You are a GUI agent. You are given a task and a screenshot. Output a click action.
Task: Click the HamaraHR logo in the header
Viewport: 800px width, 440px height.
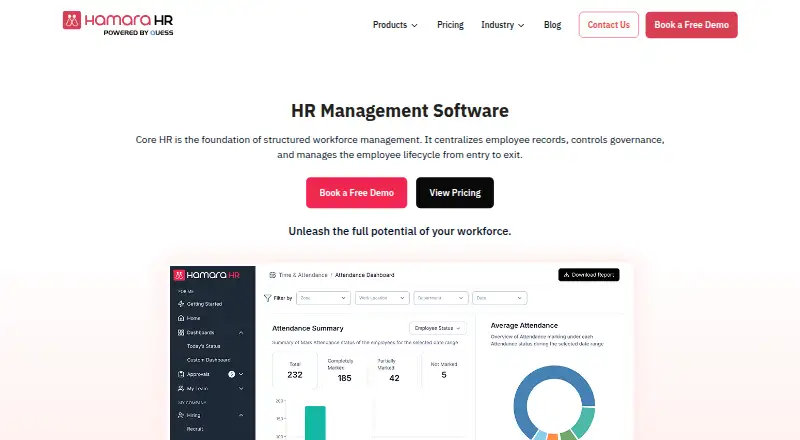click(x=118, y=23)
